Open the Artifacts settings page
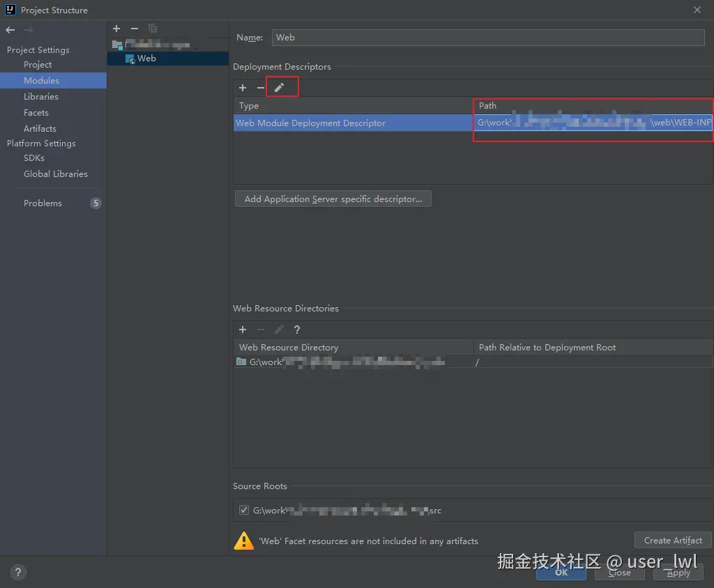 pos(40,128)
